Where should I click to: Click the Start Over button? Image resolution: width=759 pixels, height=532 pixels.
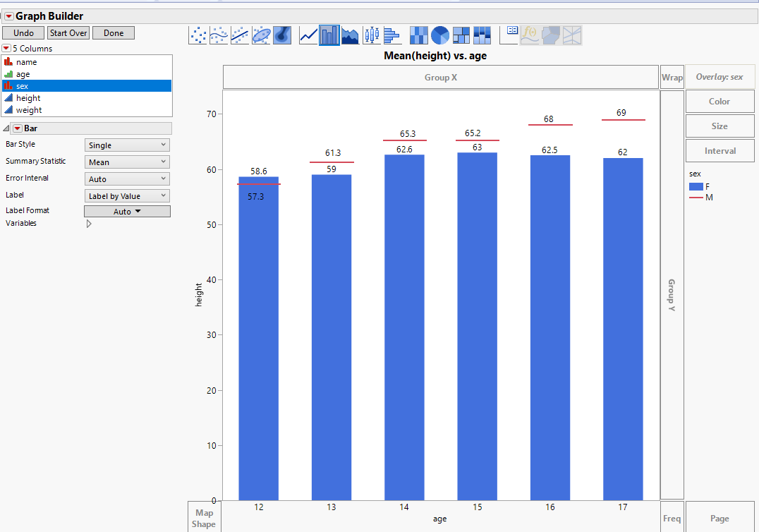point(68,32)
